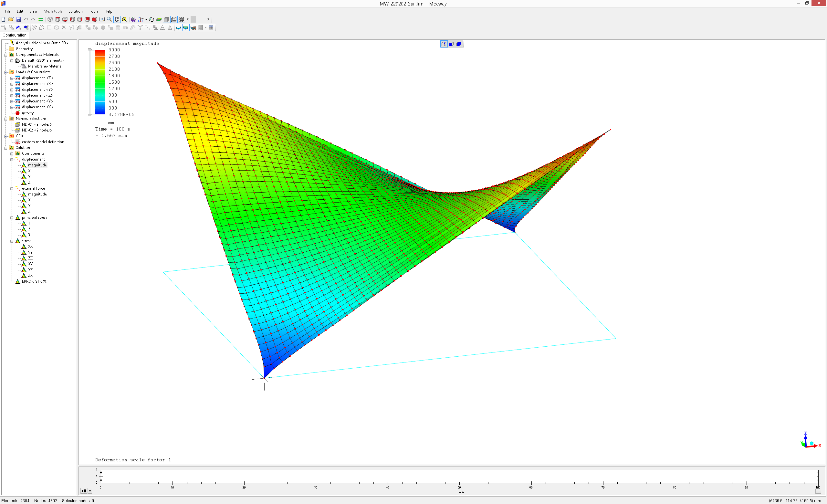Screen dimensions: 827x504
Task: Open the File menu
Action: (x=8, y=11)
